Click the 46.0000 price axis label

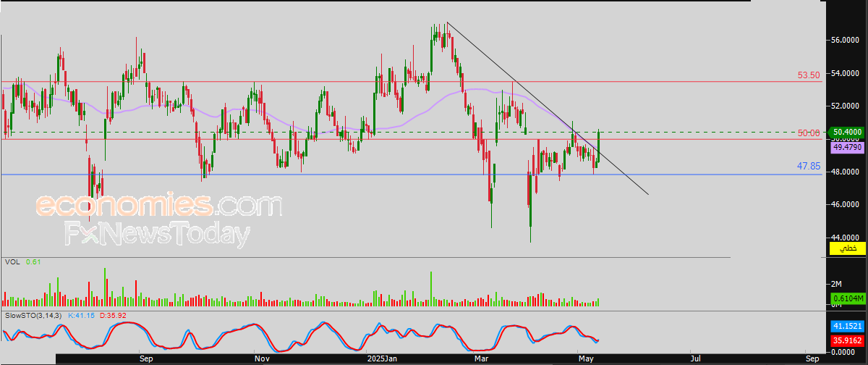click(845, 204)
